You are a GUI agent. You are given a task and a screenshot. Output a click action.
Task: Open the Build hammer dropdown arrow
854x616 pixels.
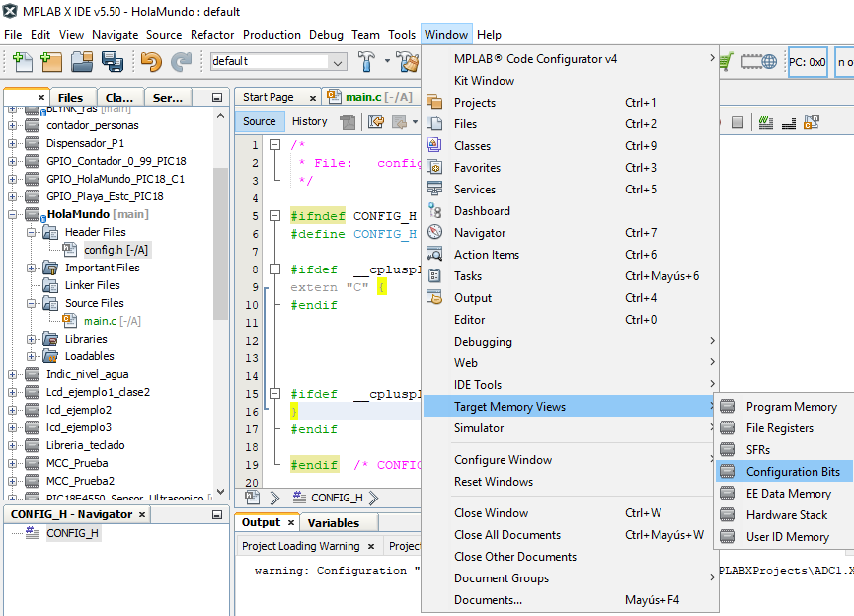click(x=387, y=61)
